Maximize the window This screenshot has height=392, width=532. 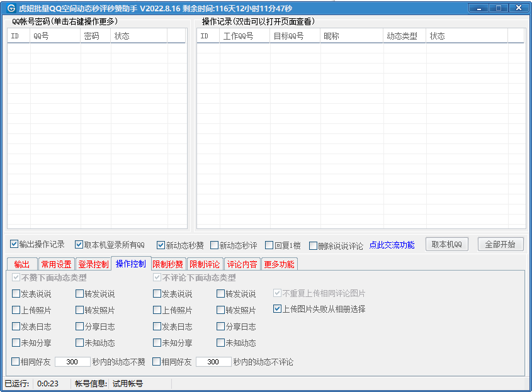pos(499,8)
